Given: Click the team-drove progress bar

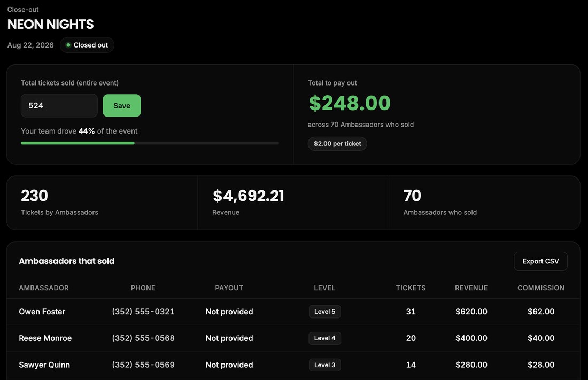Looking at the screenshot, I should [150, 143].
